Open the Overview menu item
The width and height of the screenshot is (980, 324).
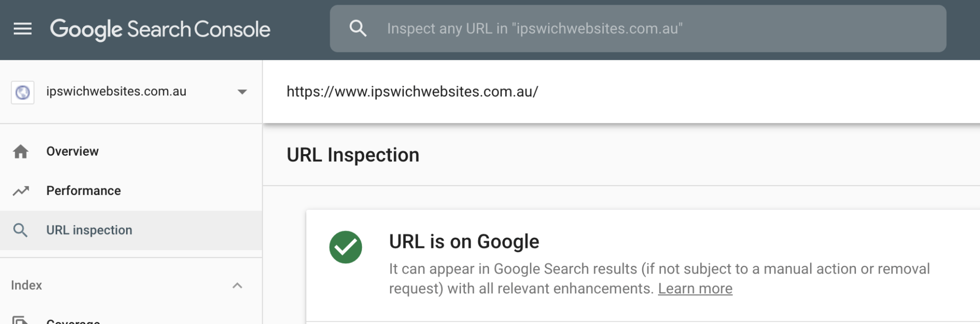(x=72, y=152)
